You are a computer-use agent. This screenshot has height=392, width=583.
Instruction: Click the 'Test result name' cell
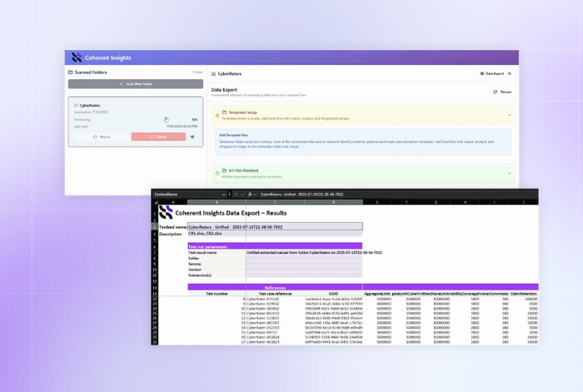pos(217,252)
